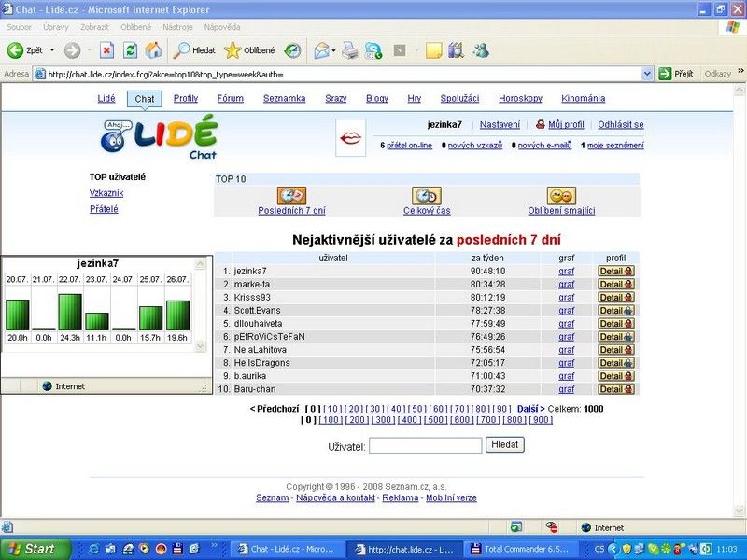Image resolution: width=747 pixels, height=560 pixels.
Task: Click the Home icon in browser toolbar
Action: tap(152, 49)
